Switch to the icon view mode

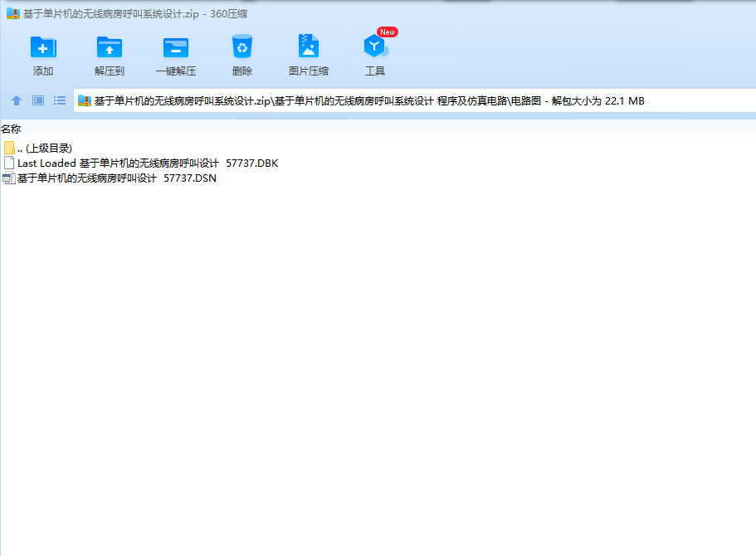pos(38,100)
